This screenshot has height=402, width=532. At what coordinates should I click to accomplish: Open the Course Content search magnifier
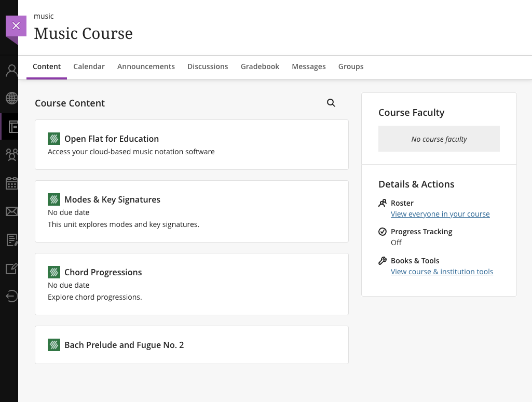click(x=331, y=103)
